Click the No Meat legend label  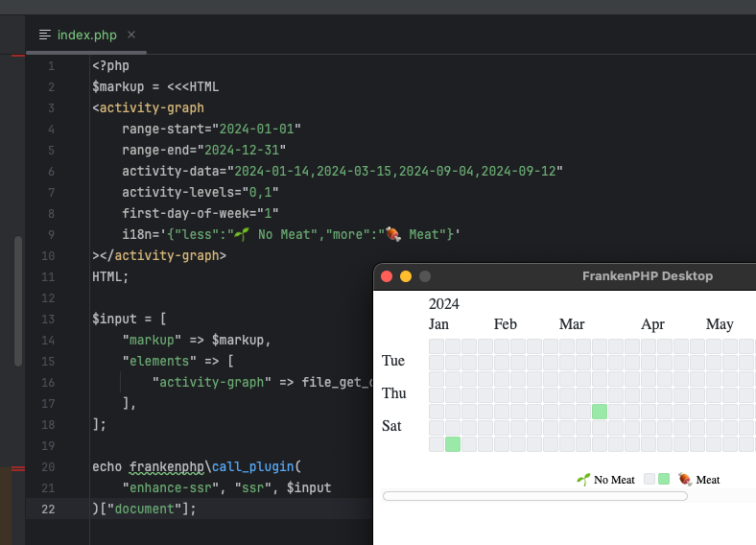(614, 480)
